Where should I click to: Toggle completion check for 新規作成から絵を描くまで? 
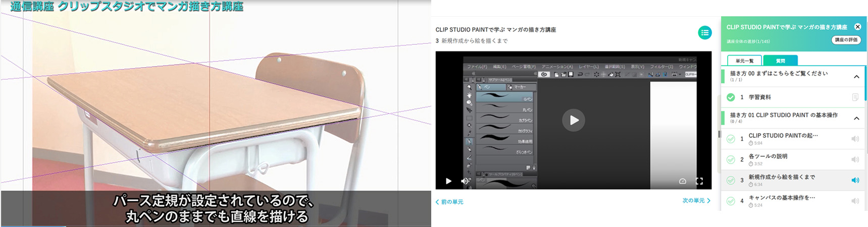pyautogui.click(x=731, y=180)
